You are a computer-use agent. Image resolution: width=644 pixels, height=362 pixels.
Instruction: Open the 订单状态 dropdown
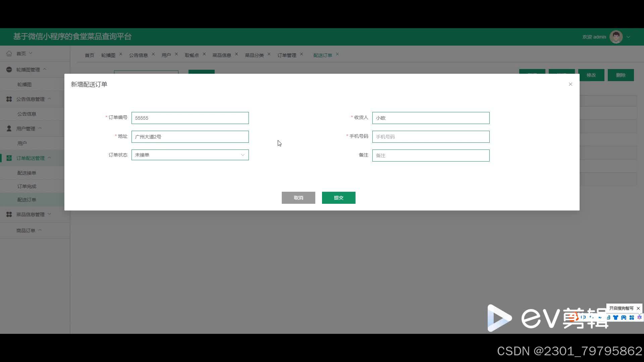tap(190, 155)
